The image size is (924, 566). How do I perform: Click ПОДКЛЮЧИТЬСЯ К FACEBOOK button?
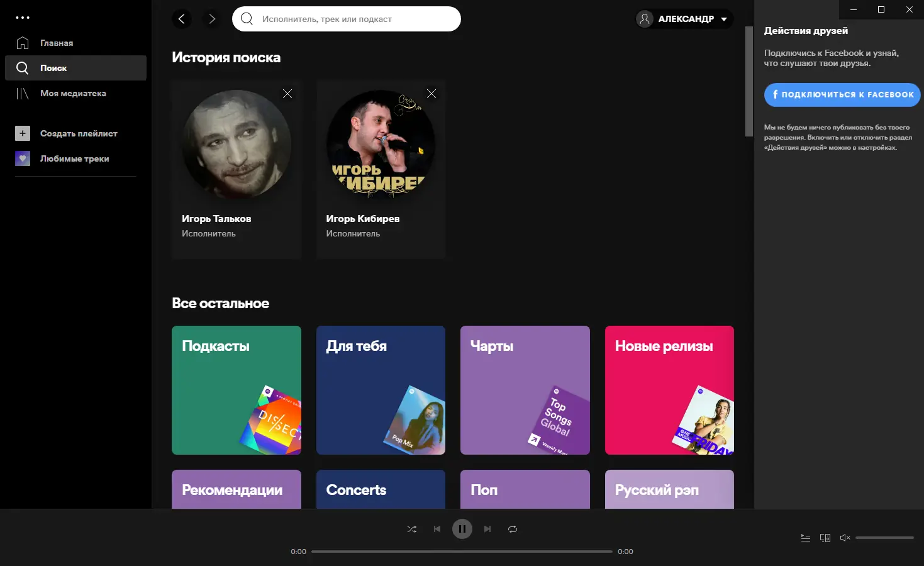pyautogui.click(x=842, y=94)
